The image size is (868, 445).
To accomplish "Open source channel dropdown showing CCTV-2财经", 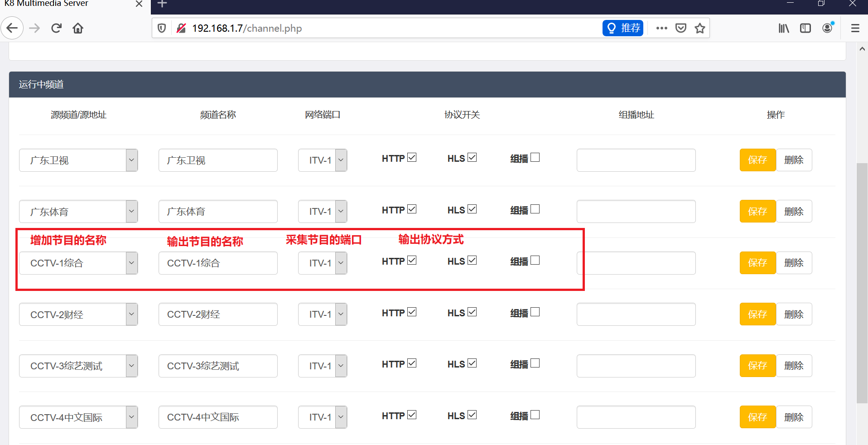I will click(x=78, y=314).
